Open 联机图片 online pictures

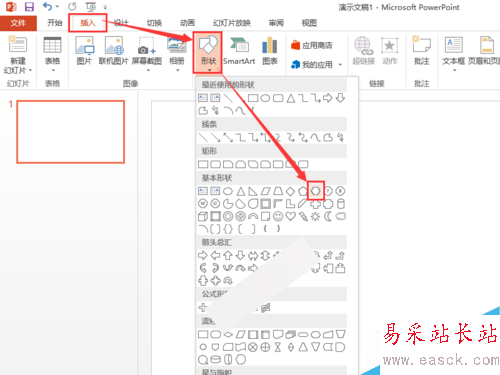[114, 51]
